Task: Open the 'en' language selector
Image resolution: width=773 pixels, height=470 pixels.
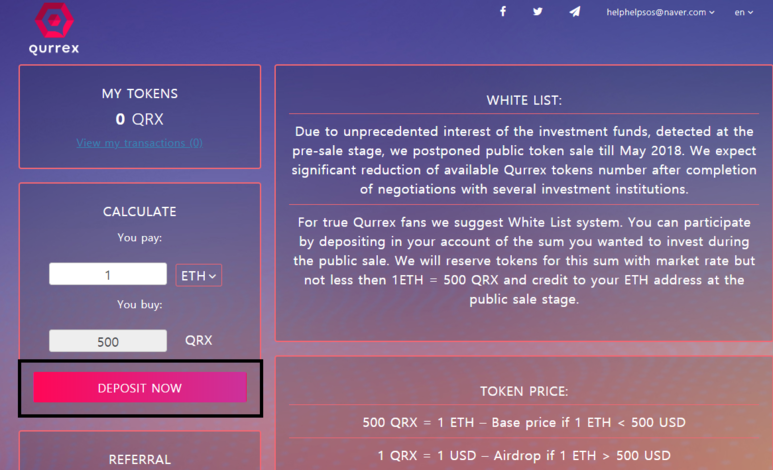Action: pos(744,12)
